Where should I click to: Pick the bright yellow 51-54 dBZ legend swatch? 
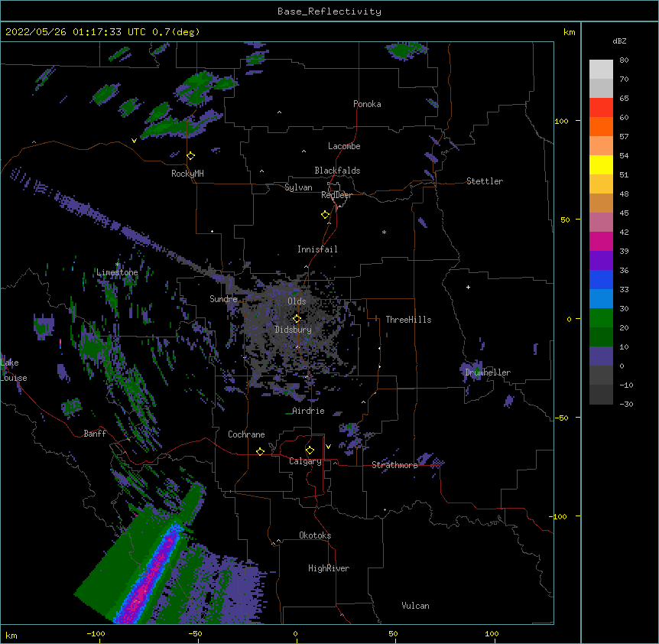click(601, 165)
